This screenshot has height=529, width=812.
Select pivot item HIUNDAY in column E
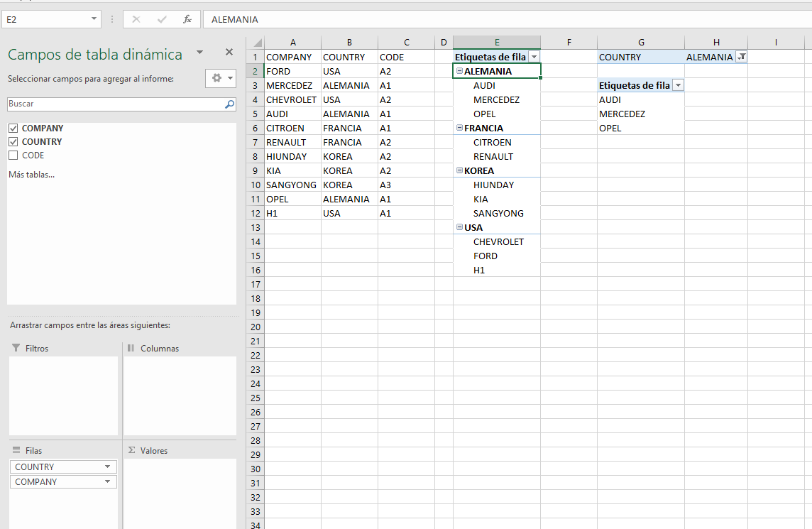[497, 185]
